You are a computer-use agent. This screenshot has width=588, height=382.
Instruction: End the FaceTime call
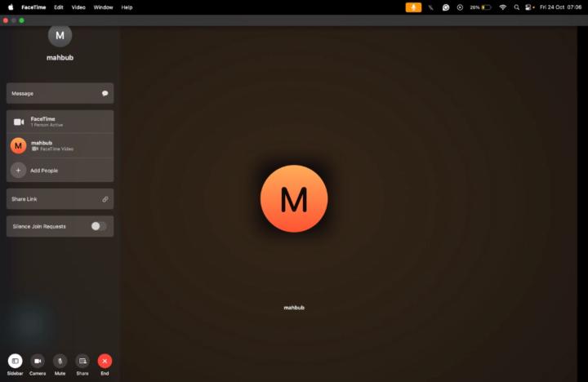[x=105, y=361]
